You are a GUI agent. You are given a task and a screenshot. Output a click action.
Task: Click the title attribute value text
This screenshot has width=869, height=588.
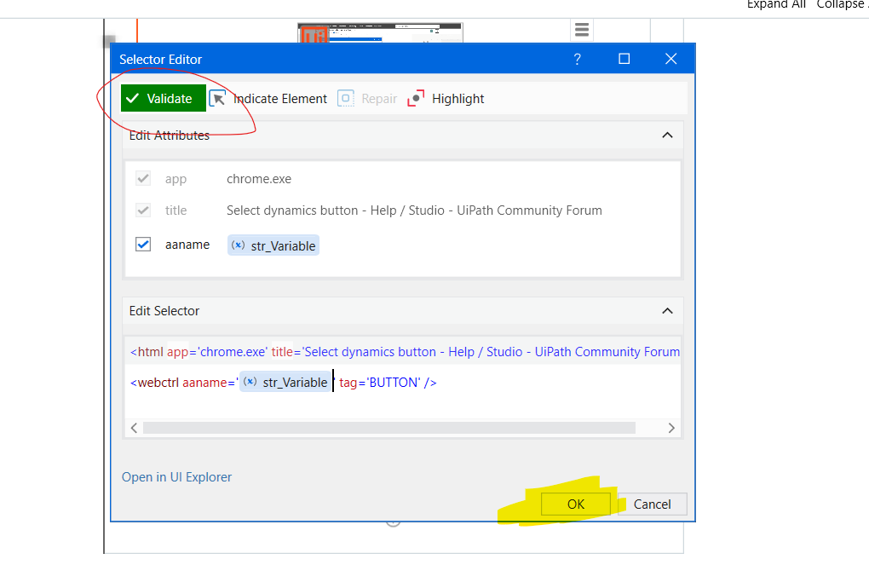(x=414, y=210)
